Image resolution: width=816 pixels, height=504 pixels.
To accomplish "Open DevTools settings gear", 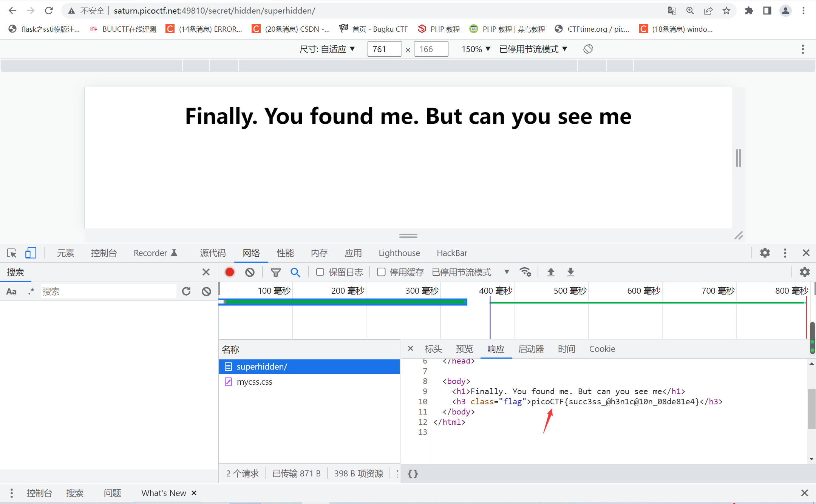I will [x=765, y=253].
